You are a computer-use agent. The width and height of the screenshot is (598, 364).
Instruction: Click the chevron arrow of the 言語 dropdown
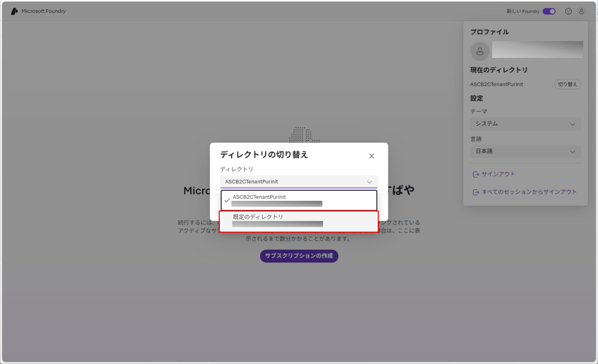(573, 152)
